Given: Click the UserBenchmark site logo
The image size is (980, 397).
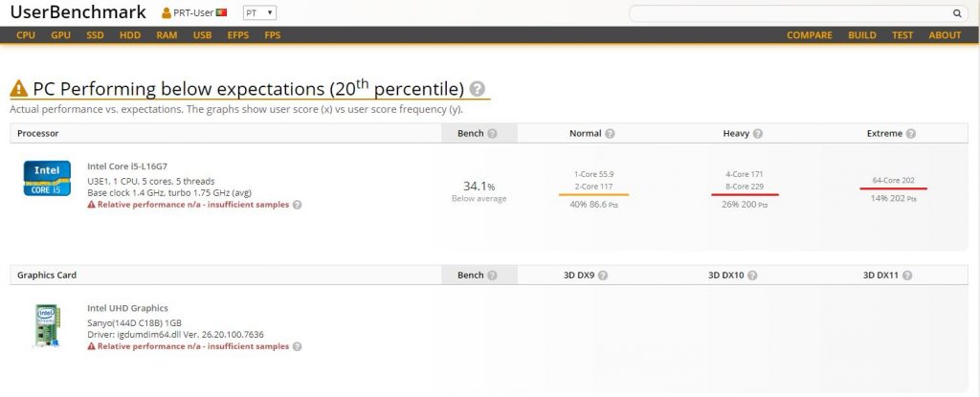Looking at the screenshot, I should (x=78, y=13).
